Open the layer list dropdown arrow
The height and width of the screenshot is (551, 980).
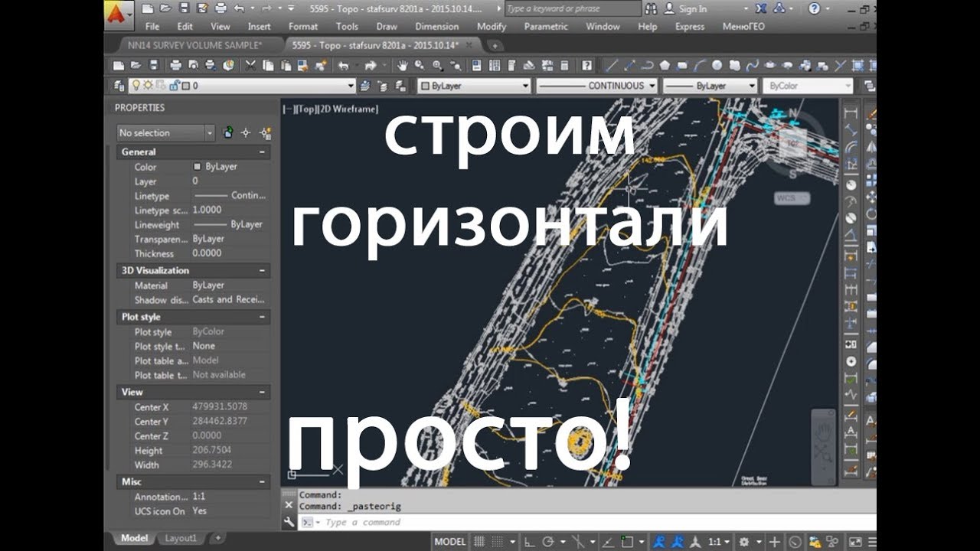351,86
